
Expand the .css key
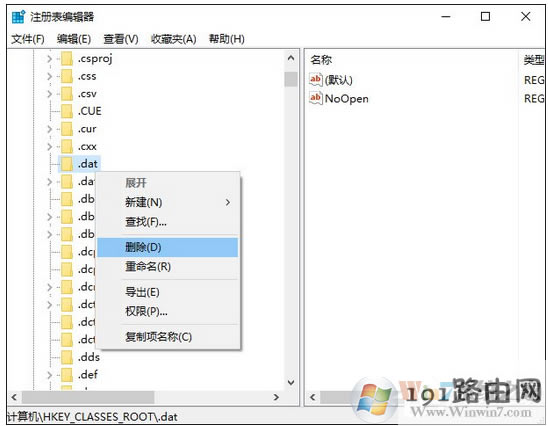pos(49,76)
